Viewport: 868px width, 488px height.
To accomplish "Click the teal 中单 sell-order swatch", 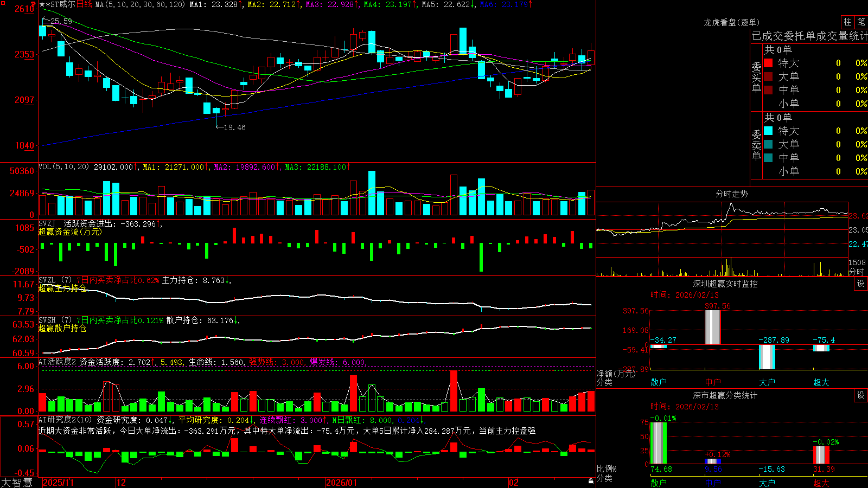I will 768,158.
